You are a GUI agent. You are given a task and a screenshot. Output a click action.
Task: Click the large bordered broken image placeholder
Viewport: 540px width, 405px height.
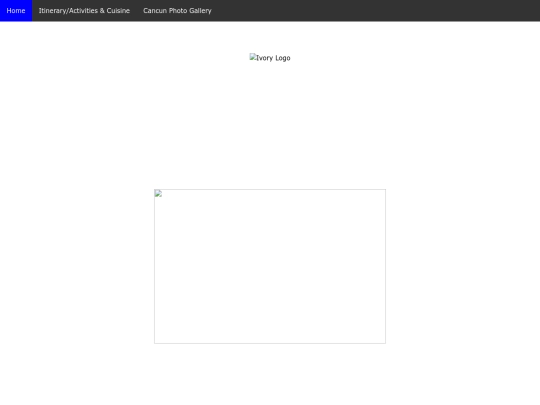point(270,266)
